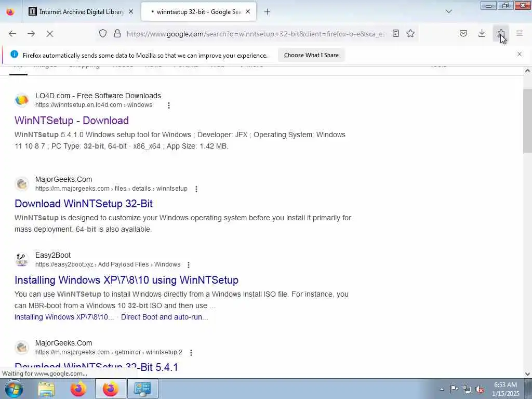The image size is (532, 399).
Task: Click the Easy2Boot site favicon
Action: point(22,260)
